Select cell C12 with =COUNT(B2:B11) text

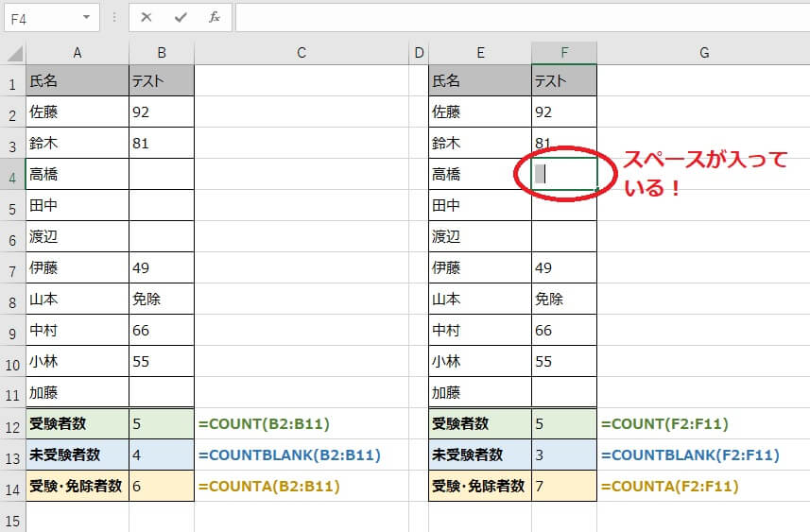tap(302, 423)
